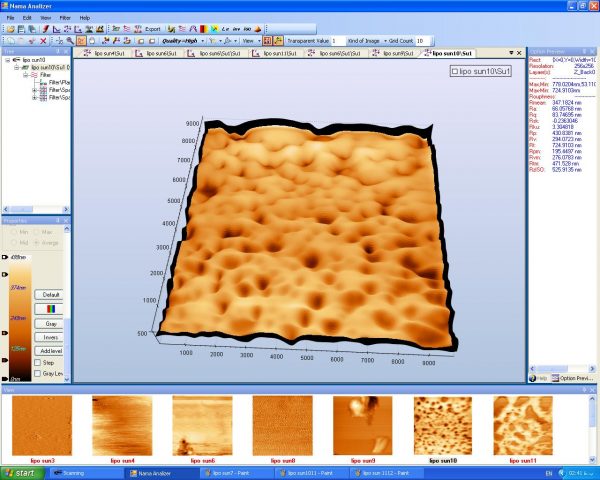Click the crosshair cursor tool icon
The height and width of the screenshot is (480, 600).
pos(59,41)
